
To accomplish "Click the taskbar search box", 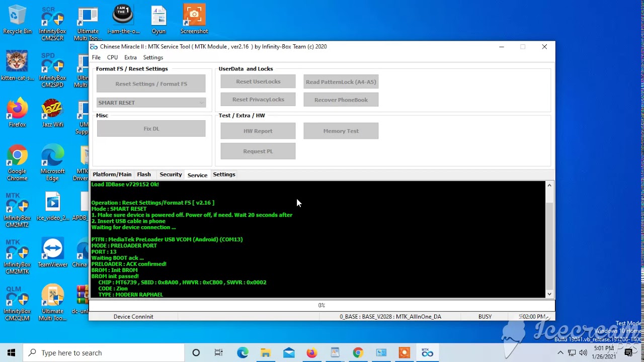I will (x=104, y=353).
